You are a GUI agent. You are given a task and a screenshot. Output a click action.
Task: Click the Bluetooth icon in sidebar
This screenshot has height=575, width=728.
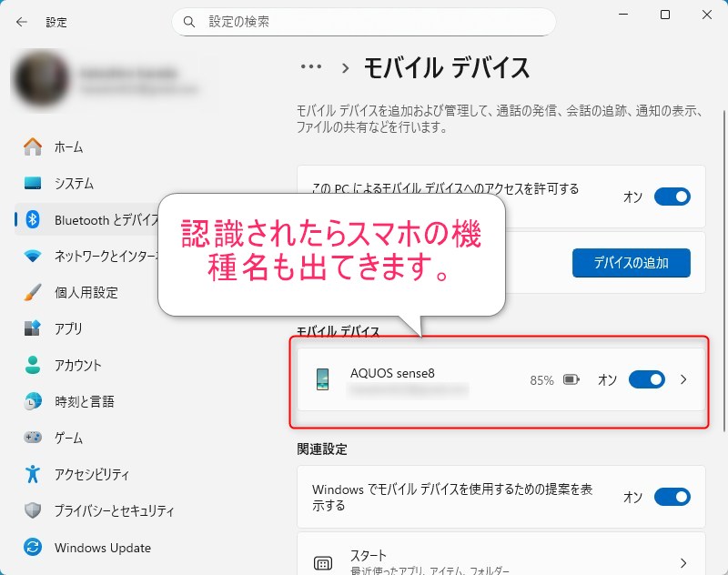coord(34,219)
